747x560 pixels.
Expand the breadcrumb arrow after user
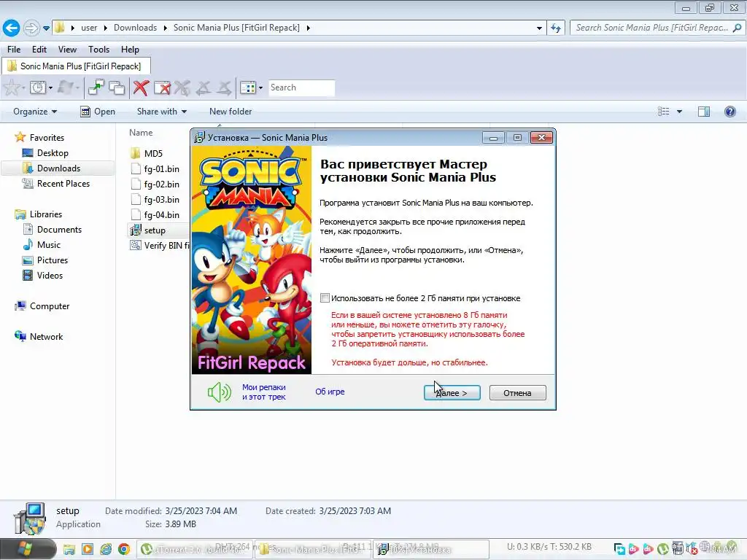(105, 28)
